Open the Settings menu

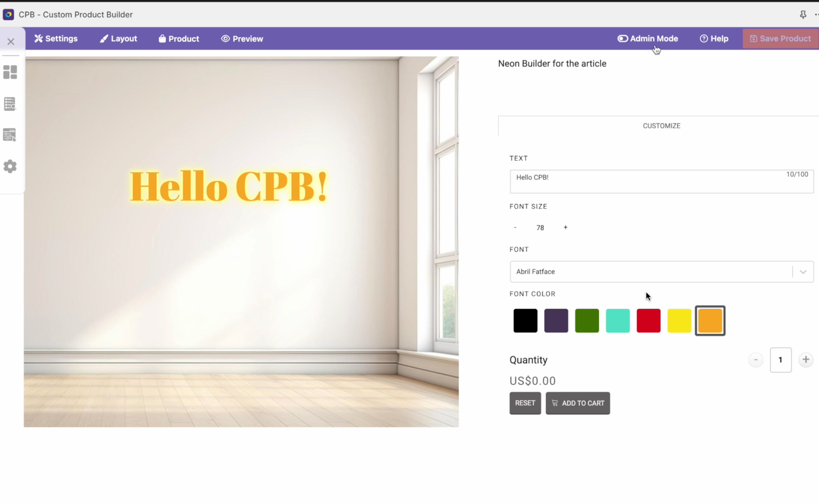click(x=56, y=39)
